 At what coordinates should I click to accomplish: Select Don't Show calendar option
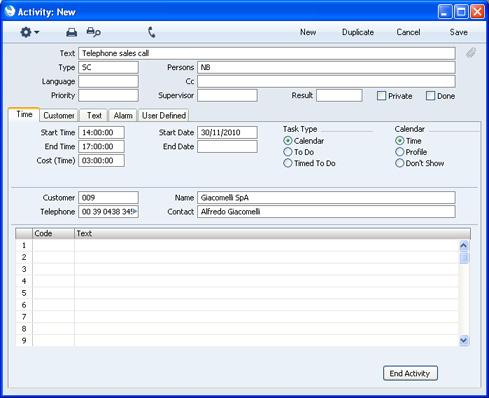coord(399,163)
